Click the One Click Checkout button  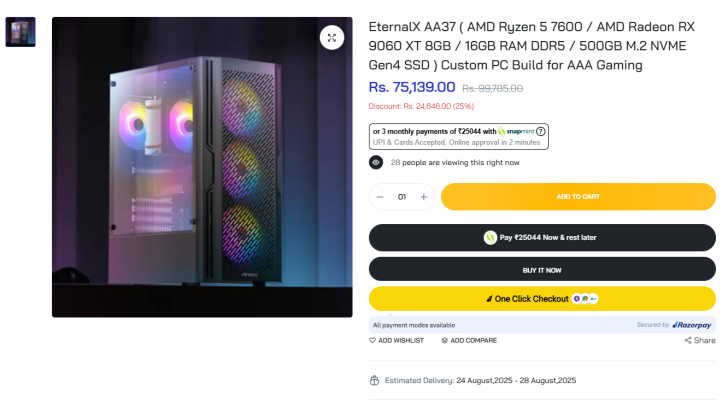[x=542, y=298]
